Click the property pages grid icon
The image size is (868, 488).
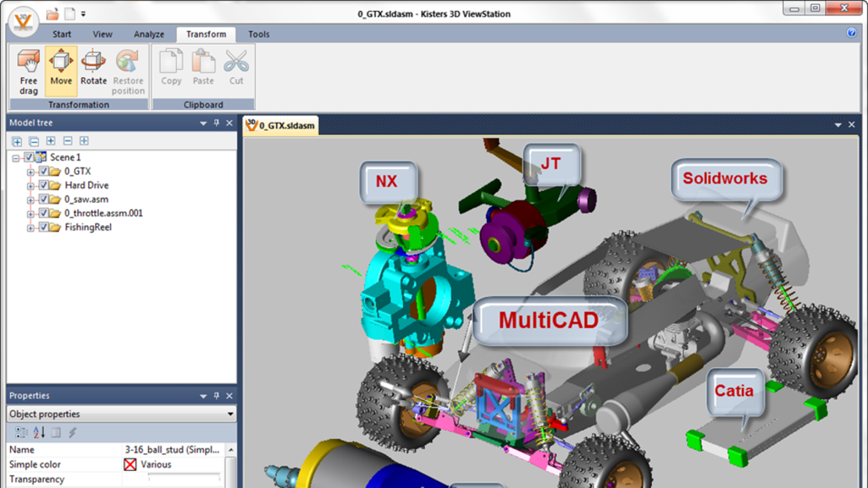point(56,433)
